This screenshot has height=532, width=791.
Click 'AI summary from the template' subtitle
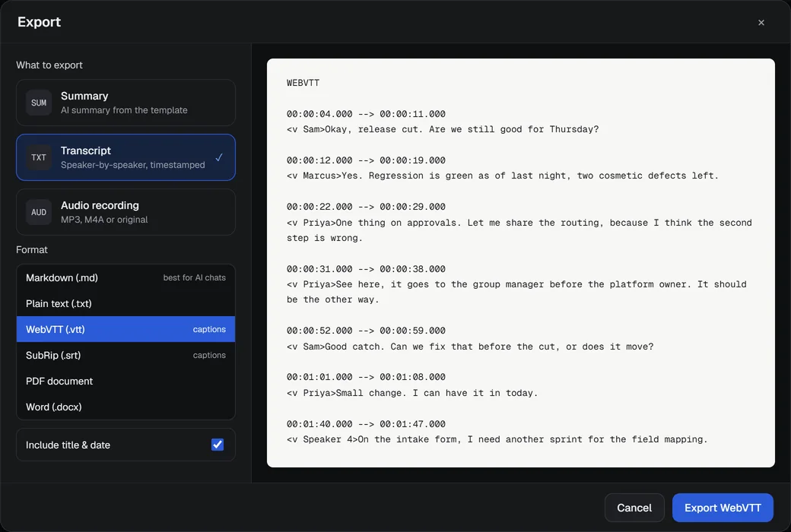point(124,110)
